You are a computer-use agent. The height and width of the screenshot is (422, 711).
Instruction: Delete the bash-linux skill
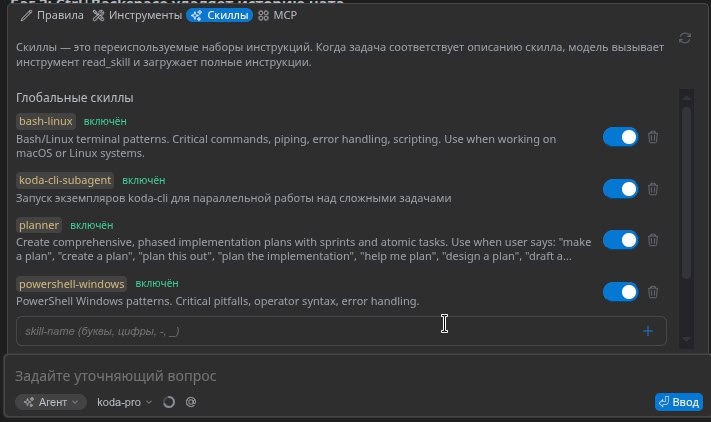652,137
